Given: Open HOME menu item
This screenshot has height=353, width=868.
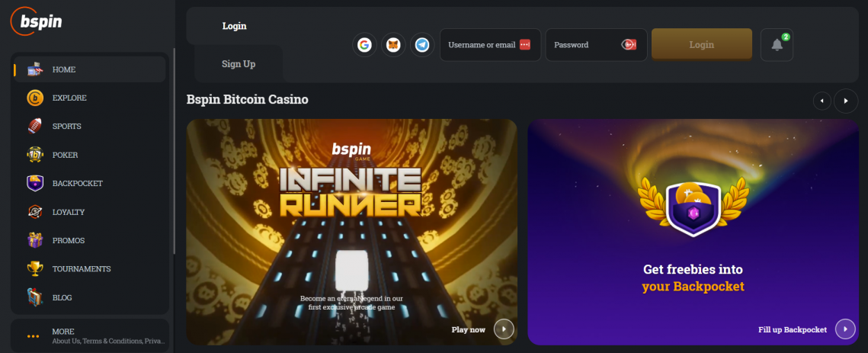Looking at the screenshot, I should coord(90,69).
